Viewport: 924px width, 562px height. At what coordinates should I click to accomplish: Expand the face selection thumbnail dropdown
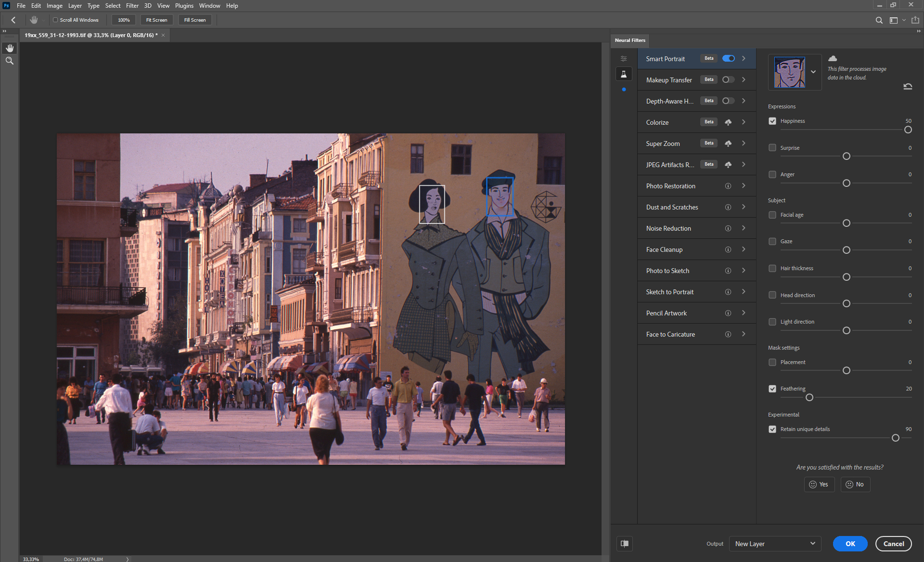pos(813,72)
